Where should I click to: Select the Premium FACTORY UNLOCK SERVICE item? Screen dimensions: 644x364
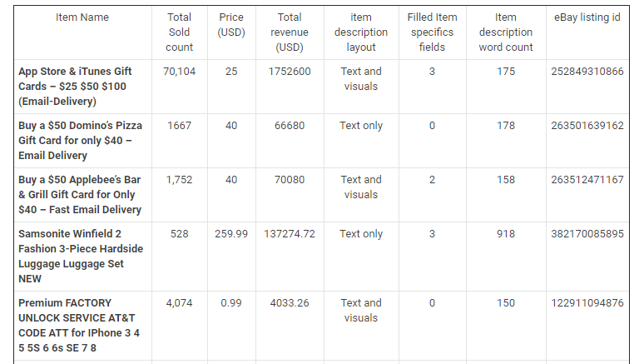click(79, 326)
